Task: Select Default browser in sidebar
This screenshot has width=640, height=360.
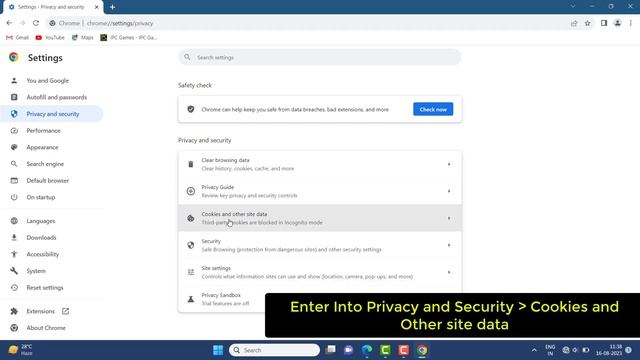Action: [x=48, y=180]
